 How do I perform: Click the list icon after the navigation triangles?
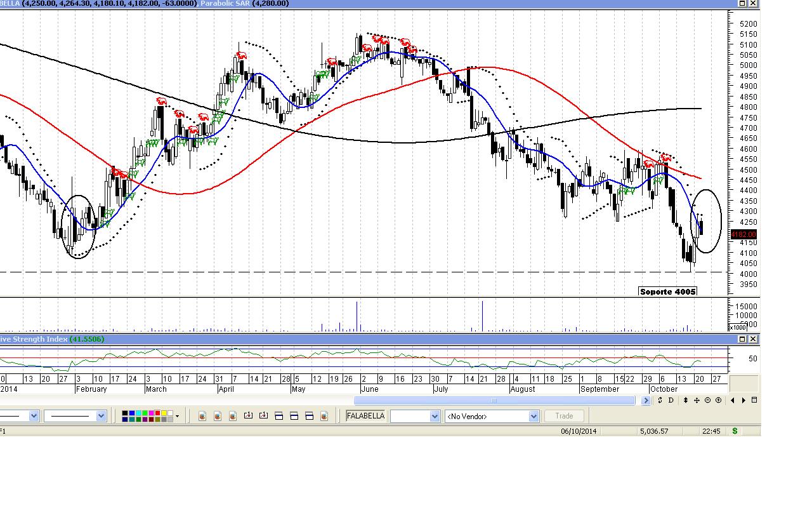(754, 400)
